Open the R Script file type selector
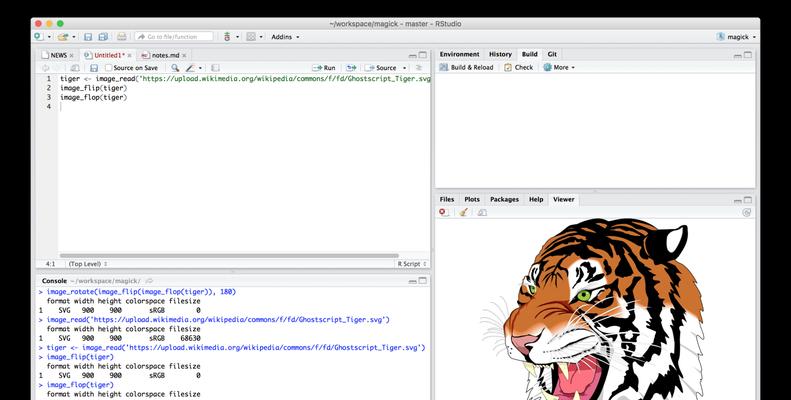The width and height of the screenshot is (791, 400). point(412,264)
